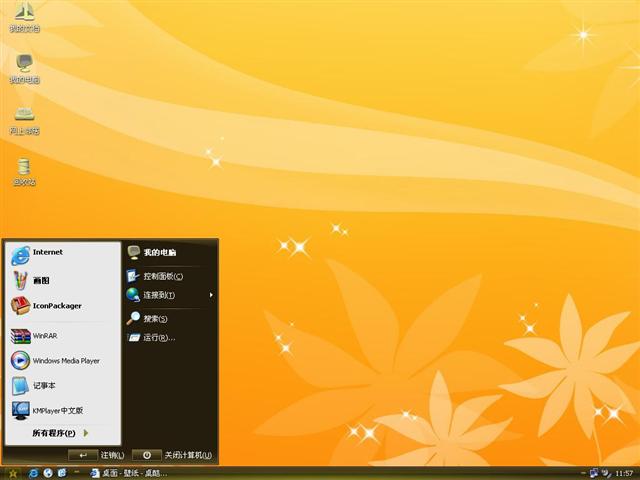This screenshot has height=480, width=640.
Task: Open 画图 paint program in start menu
Action: click(x=63, y=280)
